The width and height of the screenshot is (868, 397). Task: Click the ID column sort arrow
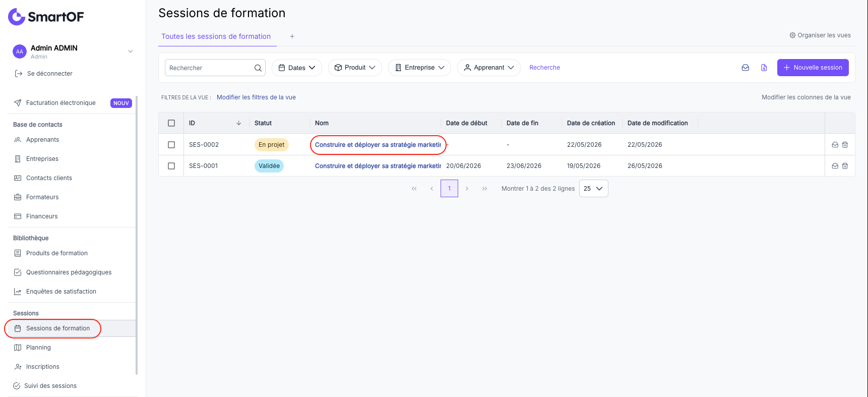pyautogui.click(x=238, y=123)
